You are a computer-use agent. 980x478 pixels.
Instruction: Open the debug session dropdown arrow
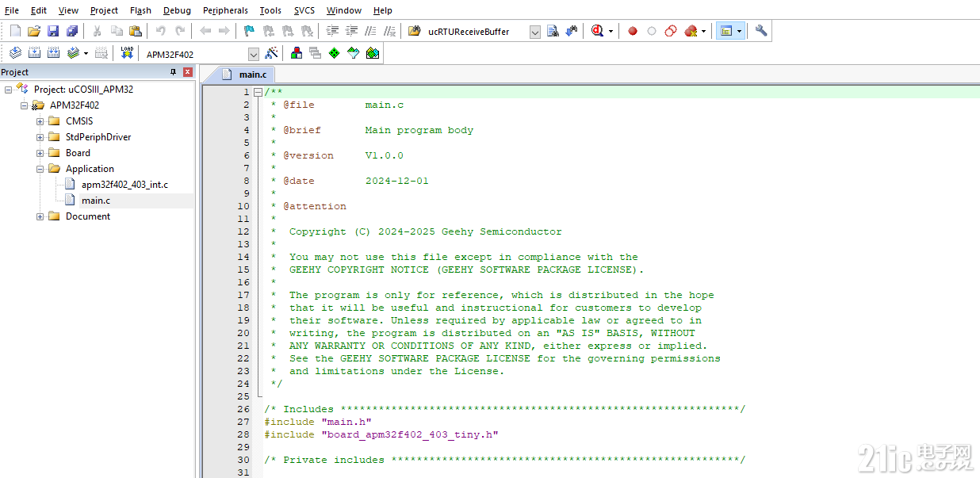pos(611,32)
